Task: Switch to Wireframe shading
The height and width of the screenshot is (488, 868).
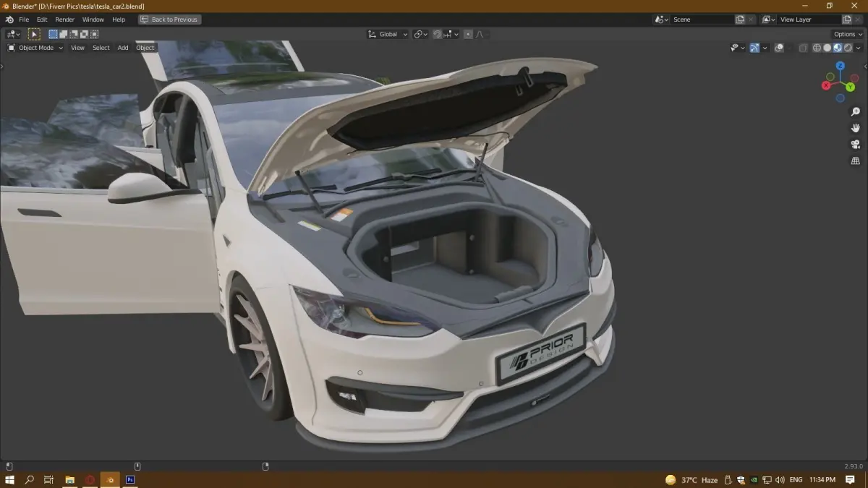Action: tap(817, 48)
